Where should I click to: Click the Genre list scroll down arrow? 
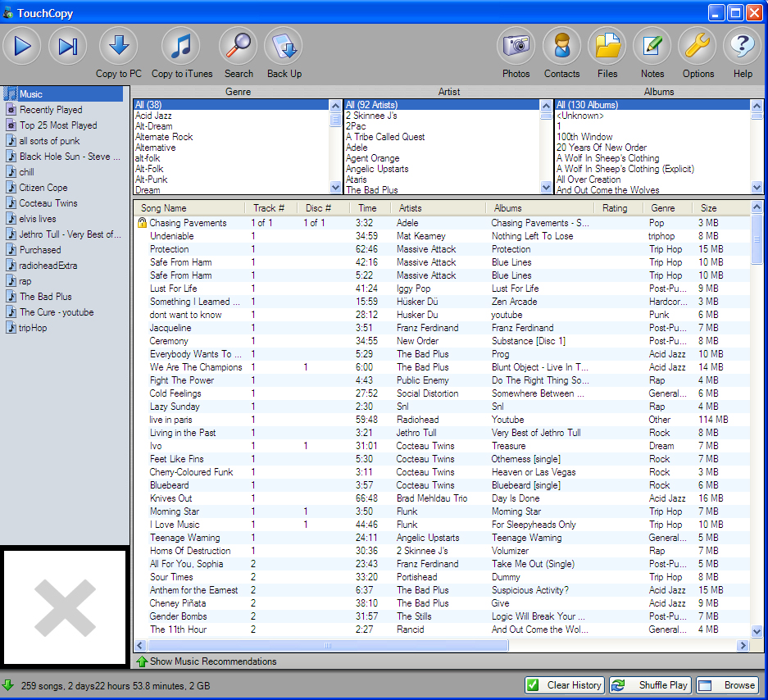pyautogui.click(x=335, y=187)
